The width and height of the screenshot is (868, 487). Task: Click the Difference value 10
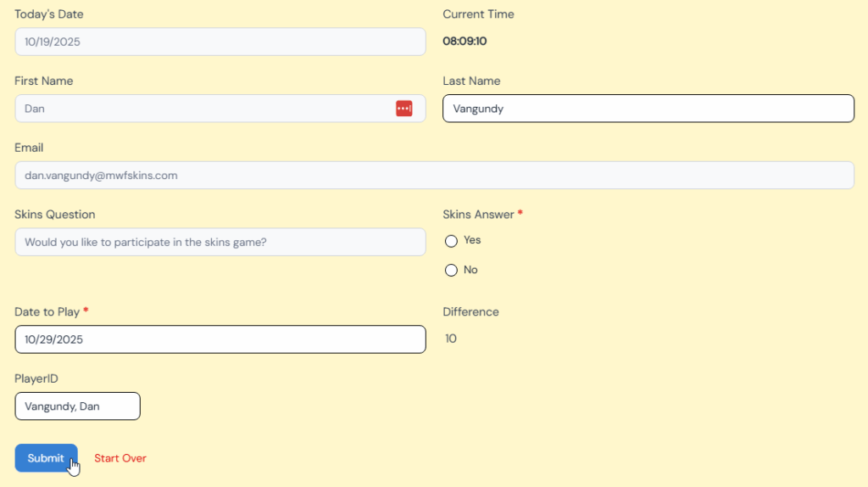tap(451, 339)
